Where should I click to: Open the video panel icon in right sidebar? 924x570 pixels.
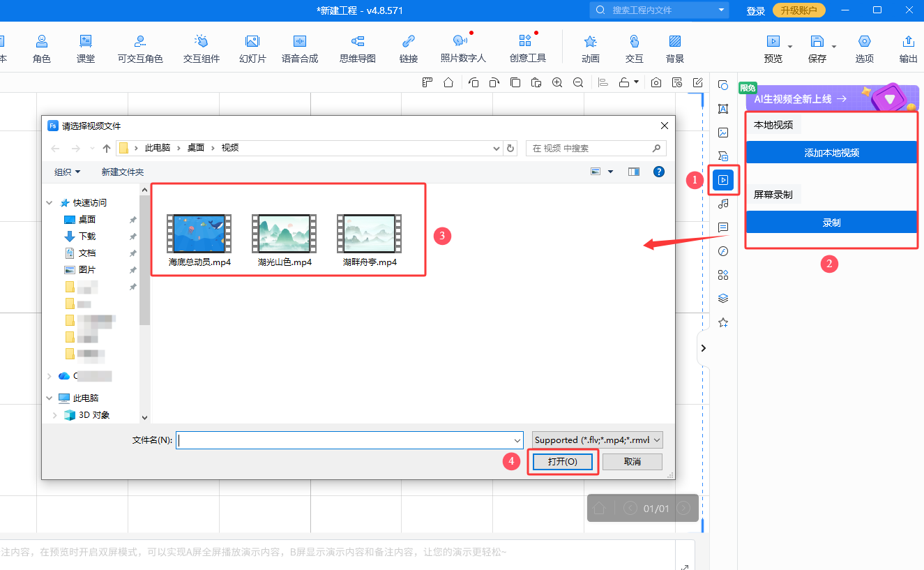[x=723, y=180]
